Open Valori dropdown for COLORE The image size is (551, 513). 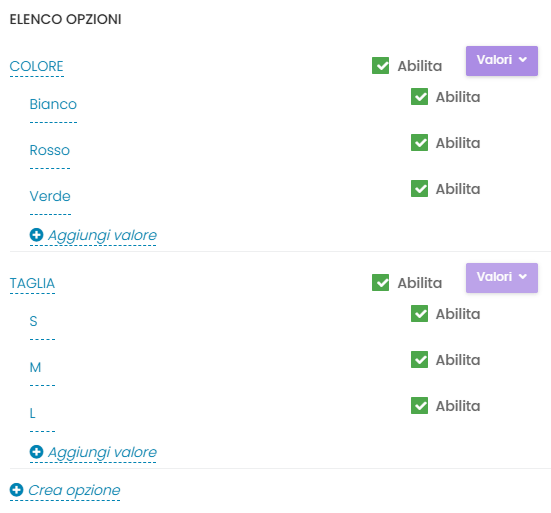(502, 61)
